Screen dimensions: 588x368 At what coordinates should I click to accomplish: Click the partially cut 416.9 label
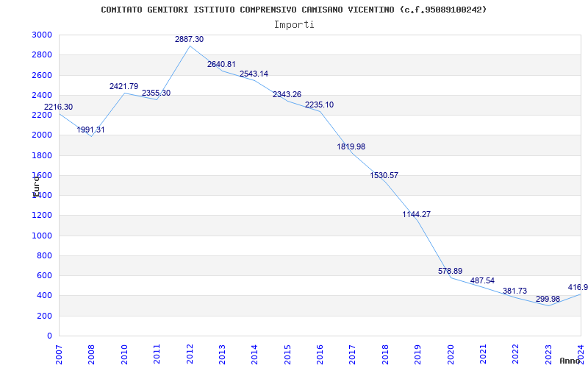tap(578, 288)
